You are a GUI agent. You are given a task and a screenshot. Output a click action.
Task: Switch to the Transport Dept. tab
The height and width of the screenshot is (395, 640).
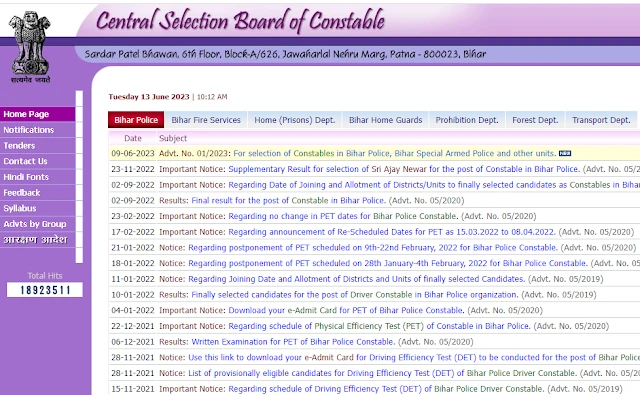[x=601, y=120]
